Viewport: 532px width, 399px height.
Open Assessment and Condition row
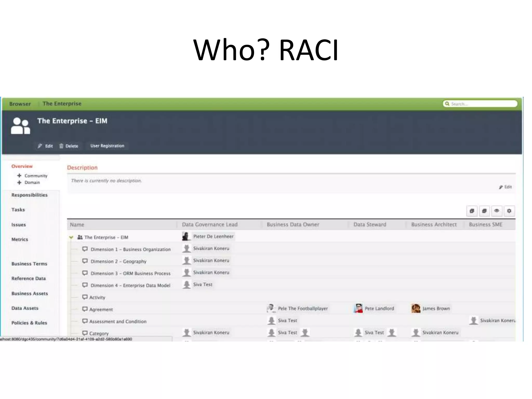point(118,321)
